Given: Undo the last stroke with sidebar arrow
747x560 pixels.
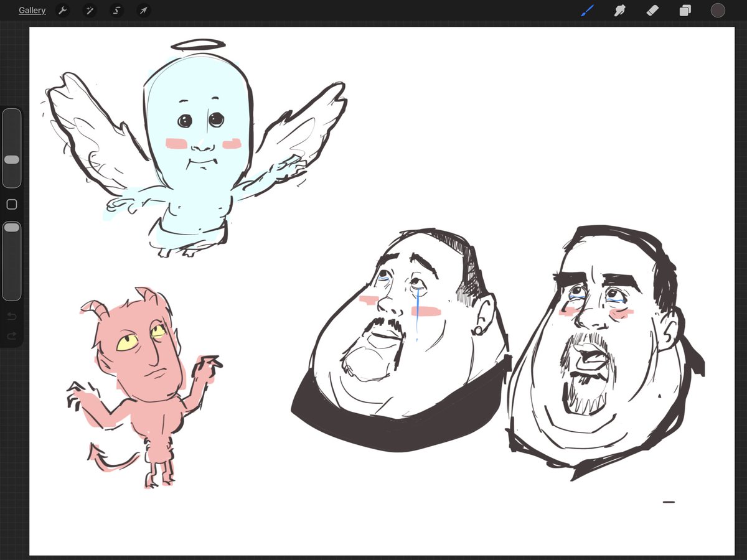Looking at the screenshot, I should click(11, 317).
